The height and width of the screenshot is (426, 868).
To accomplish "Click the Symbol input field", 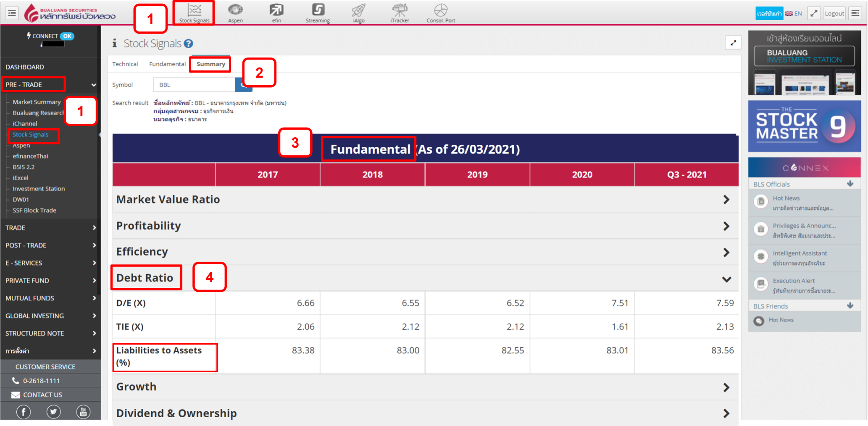I will pos(194,85).
